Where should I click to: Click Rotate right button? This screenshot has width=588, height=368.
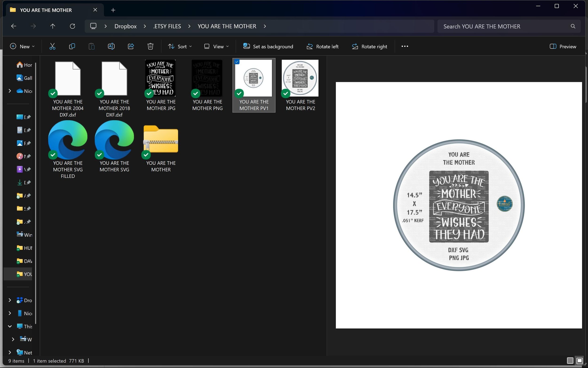pos(369,46)
